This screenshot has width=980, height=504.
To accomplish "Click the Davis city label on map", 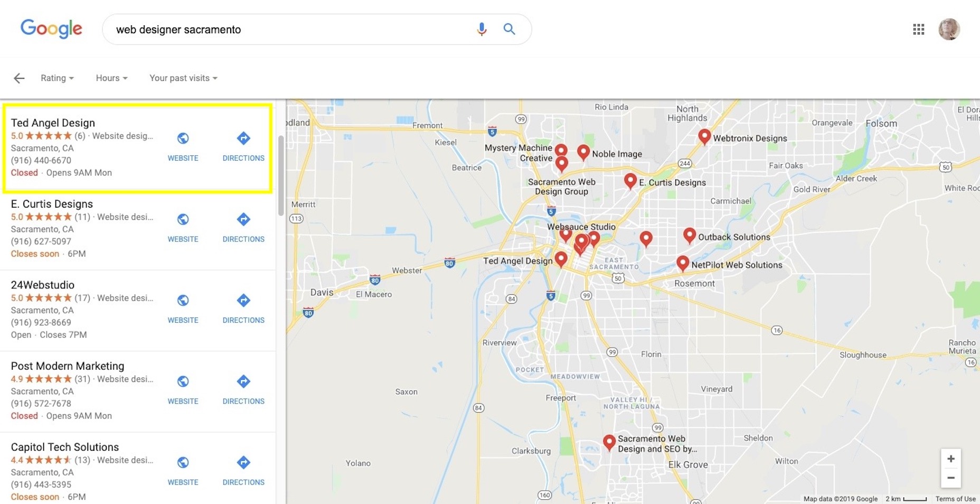I will [x=322, y=293].
